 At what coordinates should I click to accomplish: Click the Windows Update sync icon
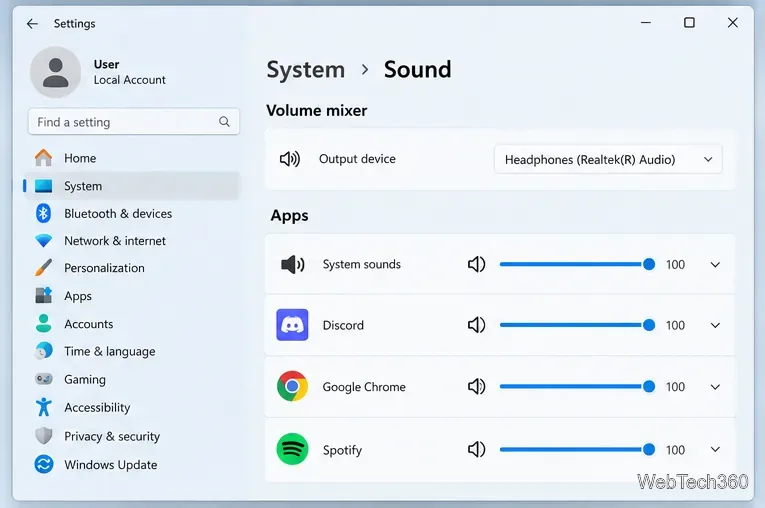click(x=43, y=464)
